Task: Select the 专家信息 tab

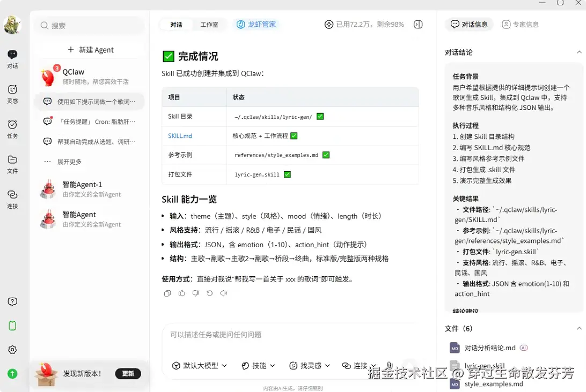Action: tap(520, 25)
